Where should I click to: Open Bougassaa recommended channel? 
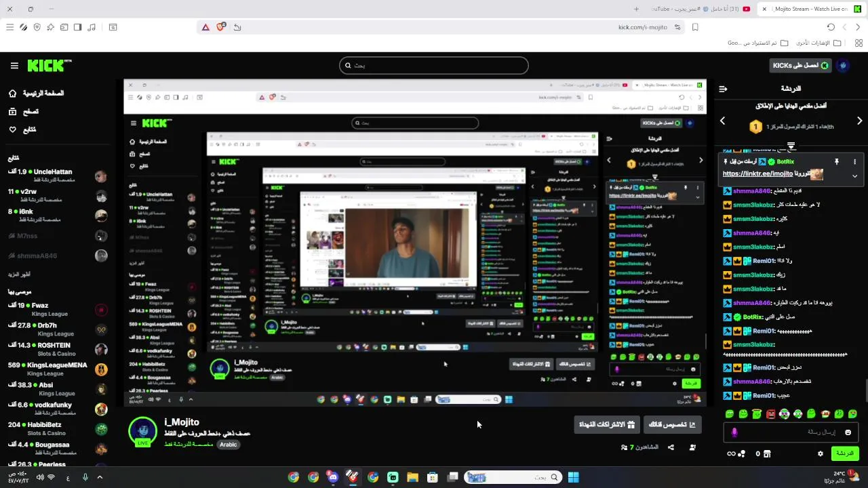point(57,448)
